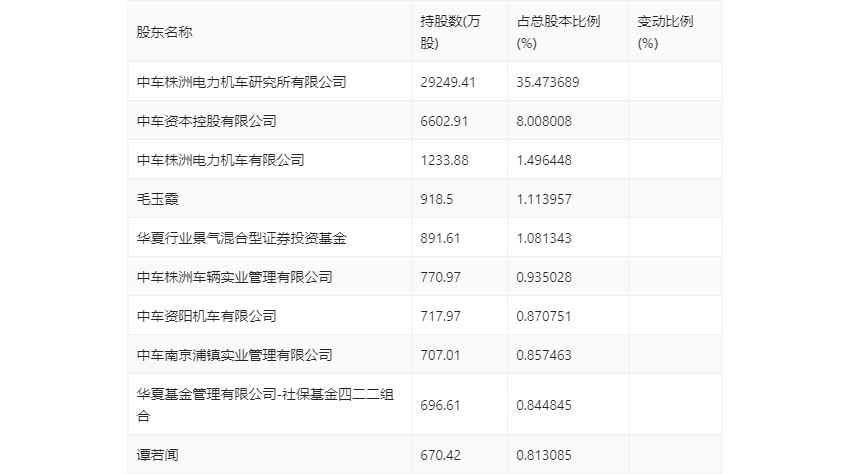This screenshot has height=474, width=850.
Task: Click the ratio 0.857463
Action: click(x=544, y=355)
